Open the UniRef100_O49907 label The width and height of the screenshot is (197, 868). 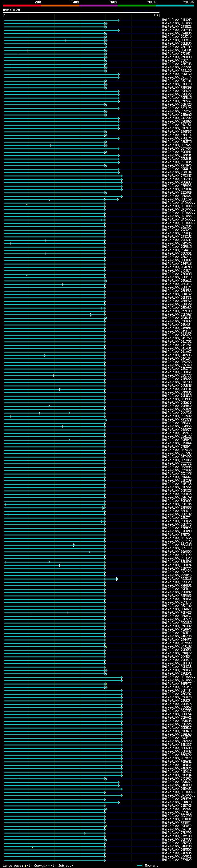(177, 809)
